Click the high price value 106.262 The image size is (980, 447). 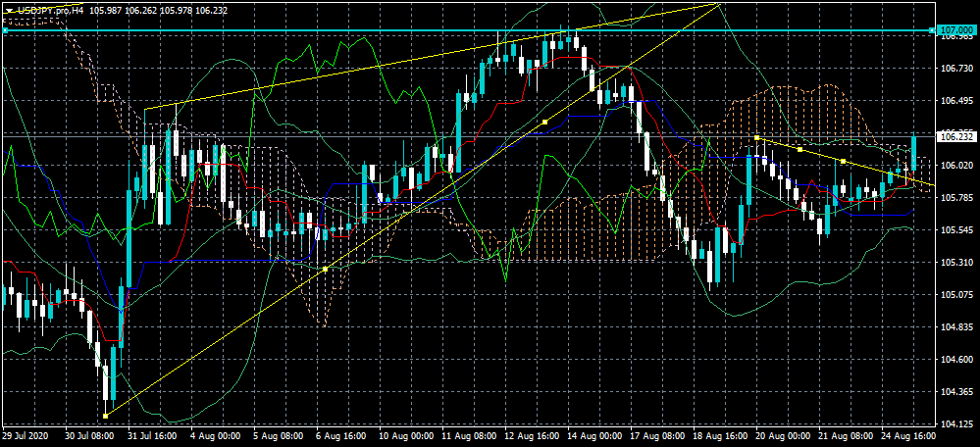pyautogui.click(x=140, y=11)
